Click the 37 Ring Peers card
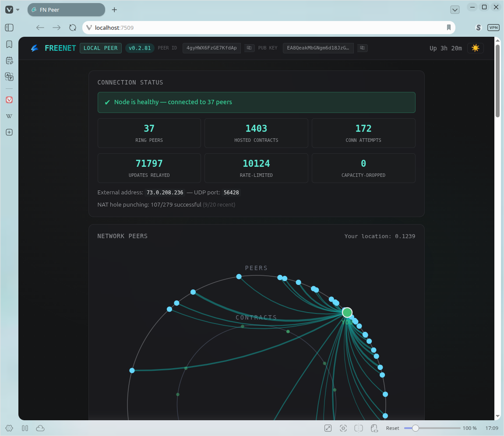Screen dimensions: 504x436 (x=149, y=133)
